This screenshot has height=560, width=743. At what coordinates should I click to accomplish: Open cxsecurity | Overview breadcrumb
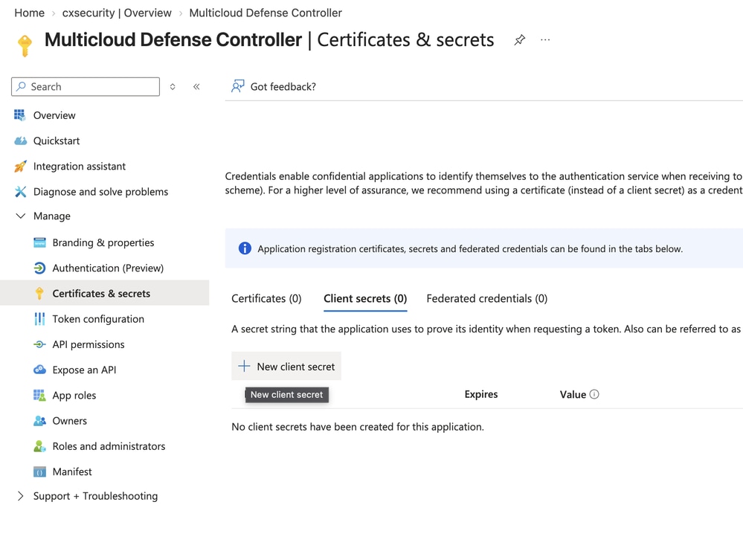(x=117, y=13)
